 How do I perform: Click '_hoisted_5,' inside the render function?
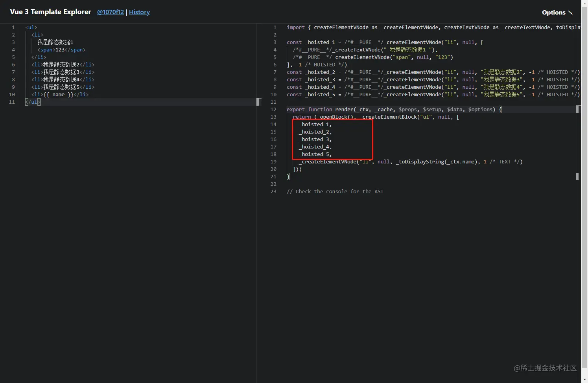[315, 154]
